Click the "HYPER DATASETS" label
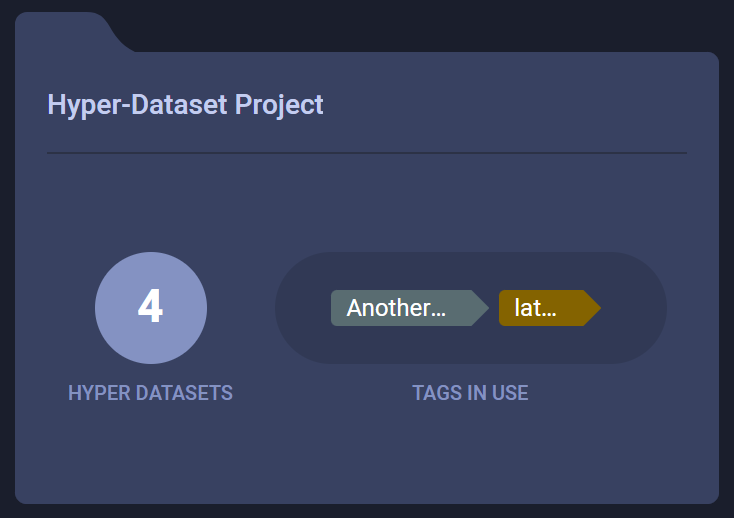Image resolution: width=734 pixels, height=518 pixels. coord(150,393)
